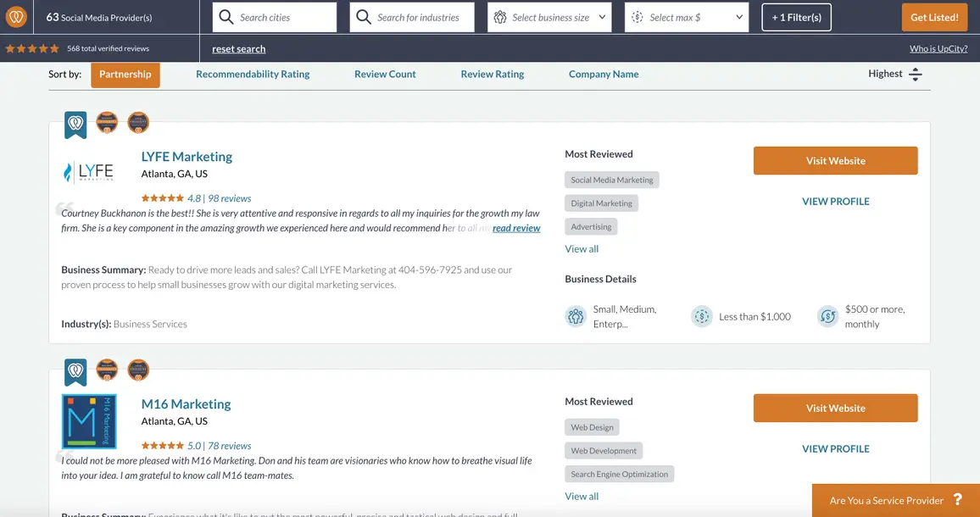Screen dimensions: 980x517
Task: Click M16 Marketing's blue certified partner badge
Action: tap(75, 372)
